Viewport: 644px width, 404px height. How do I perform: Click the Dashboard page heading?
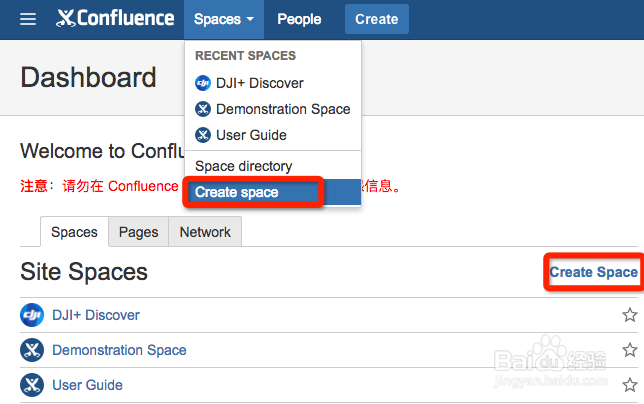point(88,77)
